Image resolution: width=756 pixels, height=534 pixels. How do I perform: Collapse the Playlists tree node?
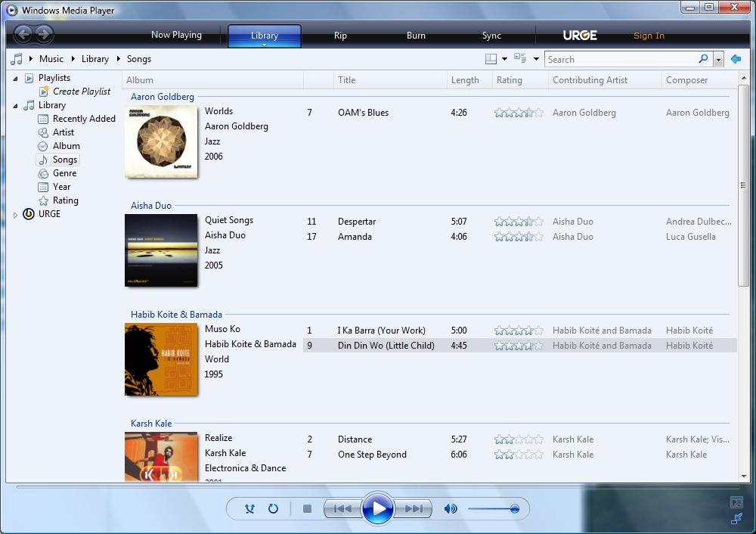tap(16, 79)
